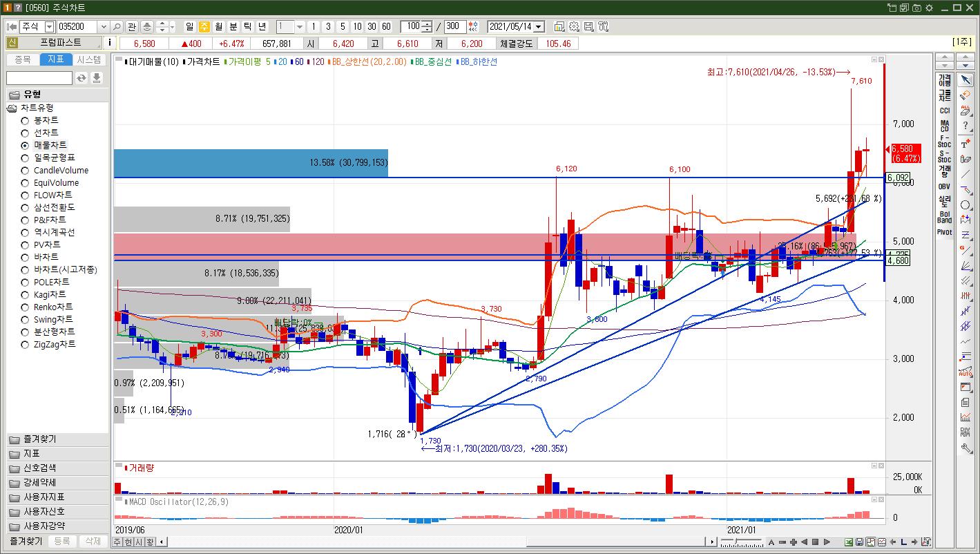
Task: Open the stock code search magnifier
Action: pyautogui.click(x=117, y=27)
